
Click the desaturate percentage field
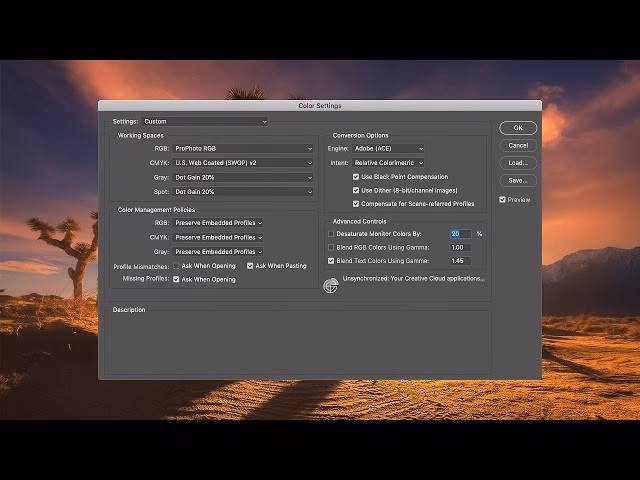(x=460, y=234)
